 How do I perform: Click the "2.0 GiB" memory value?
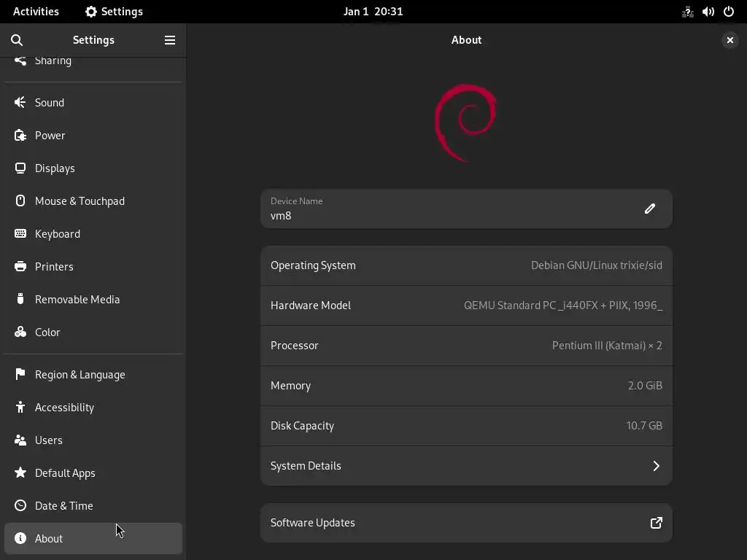click(x=645, y=385)
